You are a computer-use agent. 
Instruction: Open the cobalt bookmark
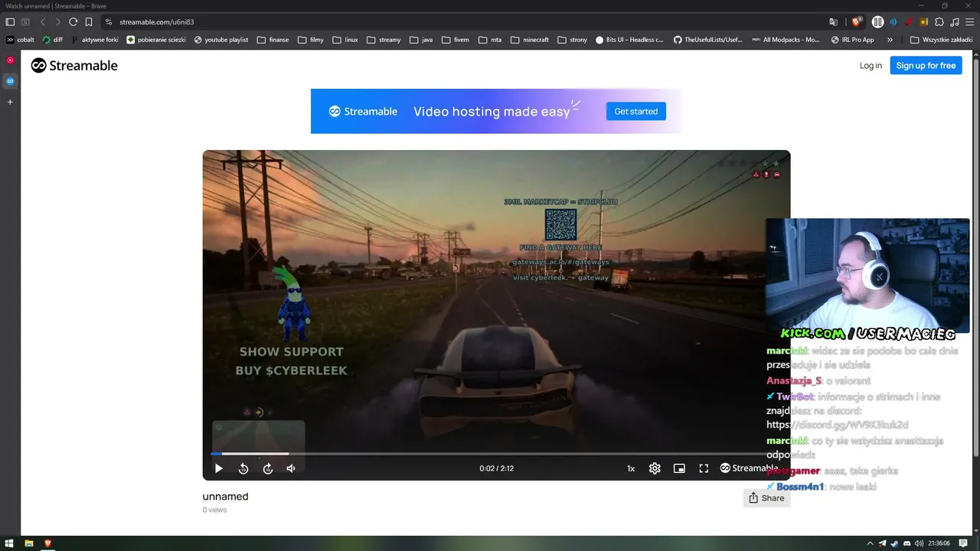pos(21,40)
